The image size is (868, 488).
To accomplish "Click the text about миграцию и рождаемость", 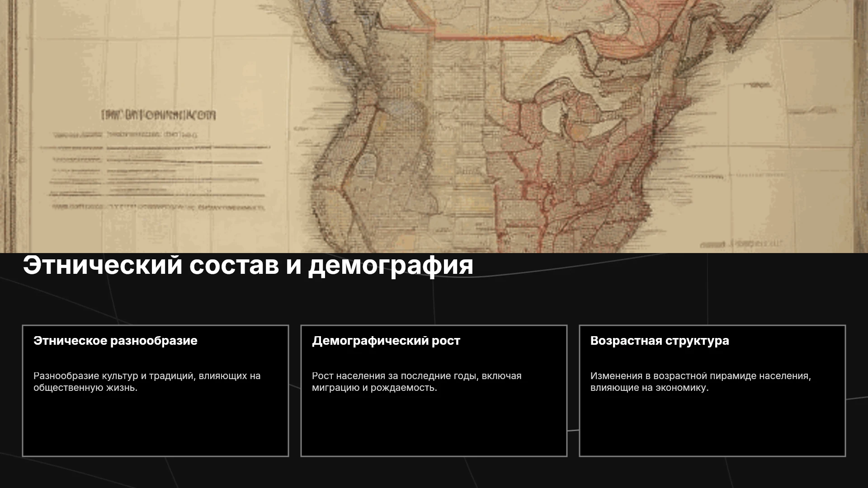I will point(416,382).
